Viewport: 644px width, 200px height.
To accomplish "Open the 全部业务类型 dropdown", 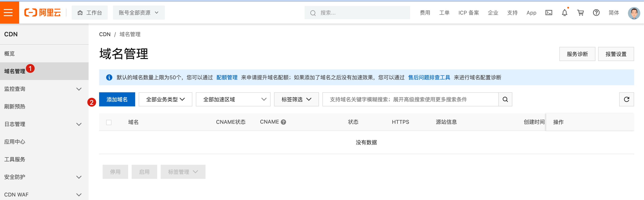I will click(x=165, y=99).
